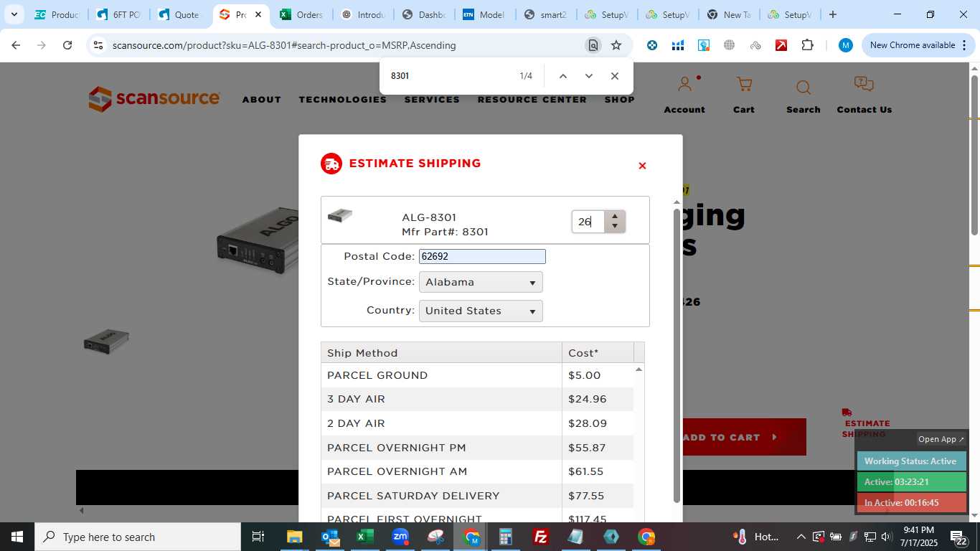Screen dimensions: 980x551
Task: Open the tab search dropdown arrow
Action: (x=14, y=14)
